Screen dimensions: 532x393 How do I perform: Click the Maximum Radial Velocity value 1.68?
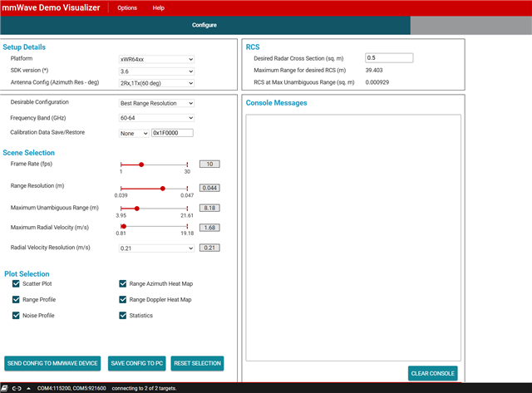pos(209,228)
